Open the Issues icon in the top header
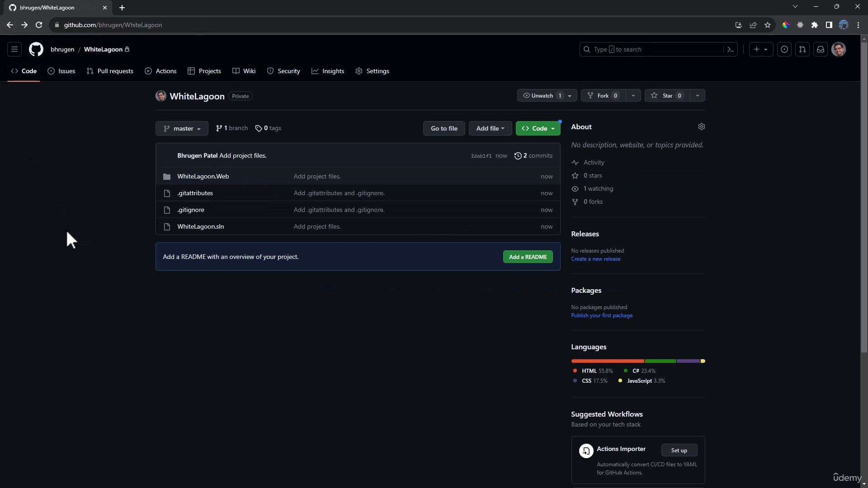The height and width of the screenshot is (488, 868). click(784, 49)
